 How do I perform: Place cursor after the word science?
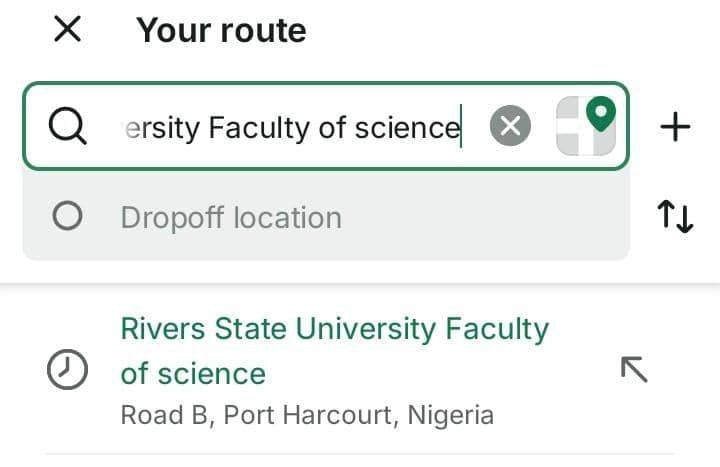[x=462, y=128]
